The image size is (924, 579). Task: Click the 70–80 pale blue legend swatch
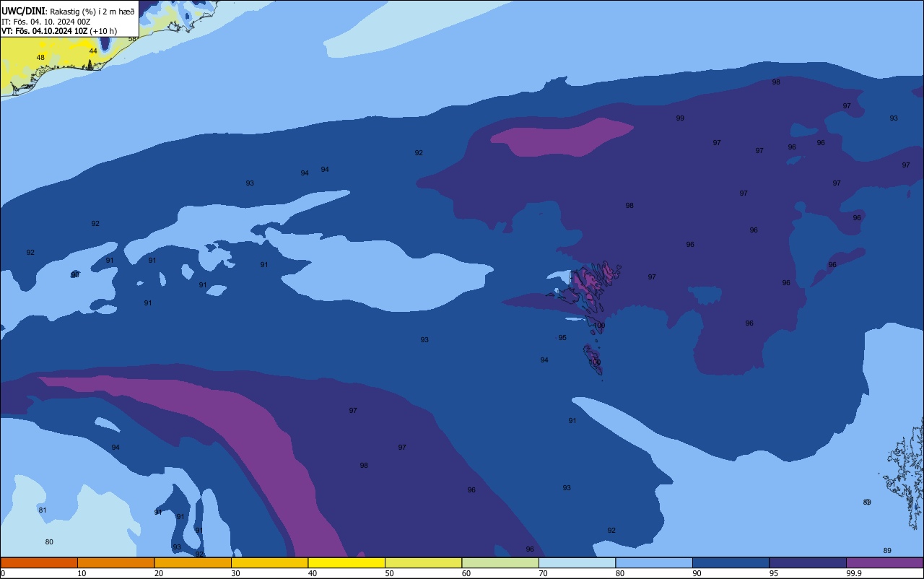(x=577, y=562)
